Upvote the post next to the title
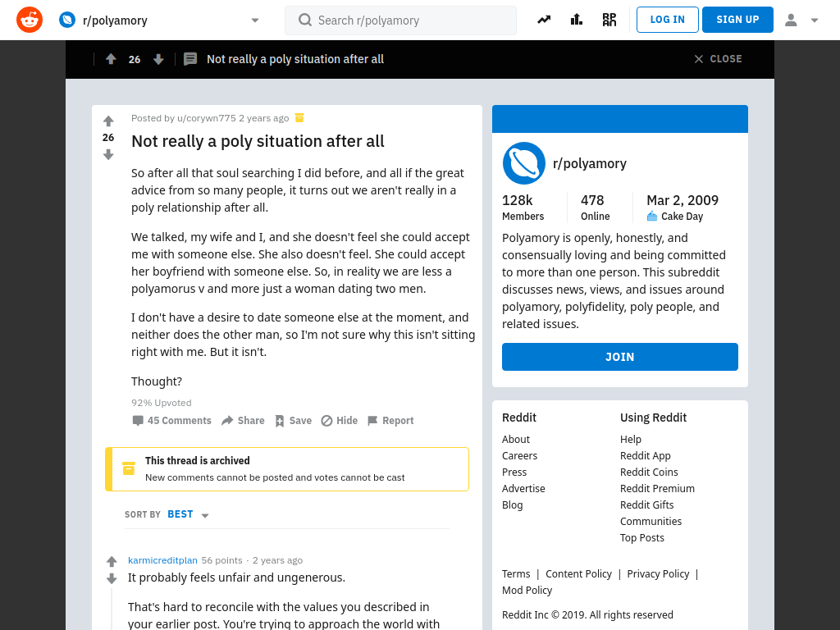 click(x=108, y=121)
